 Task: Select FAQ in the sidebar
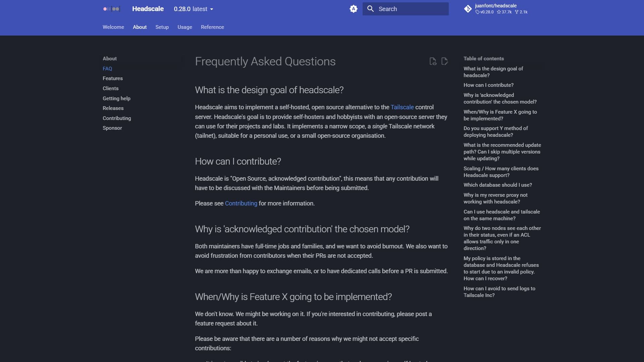coord(107,69)
